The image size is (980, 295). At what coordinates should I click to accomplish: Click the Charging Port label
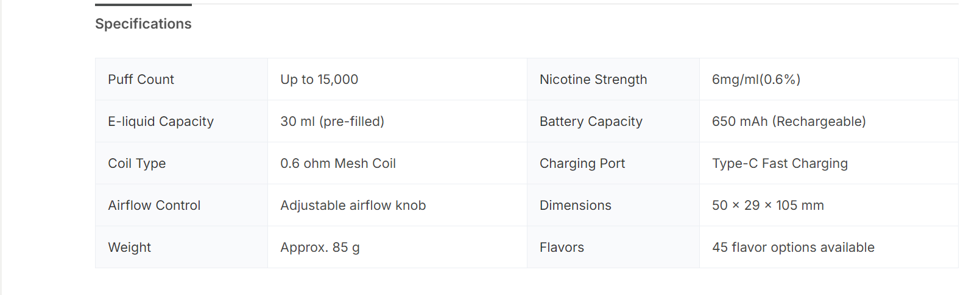(x=582, y=164)
